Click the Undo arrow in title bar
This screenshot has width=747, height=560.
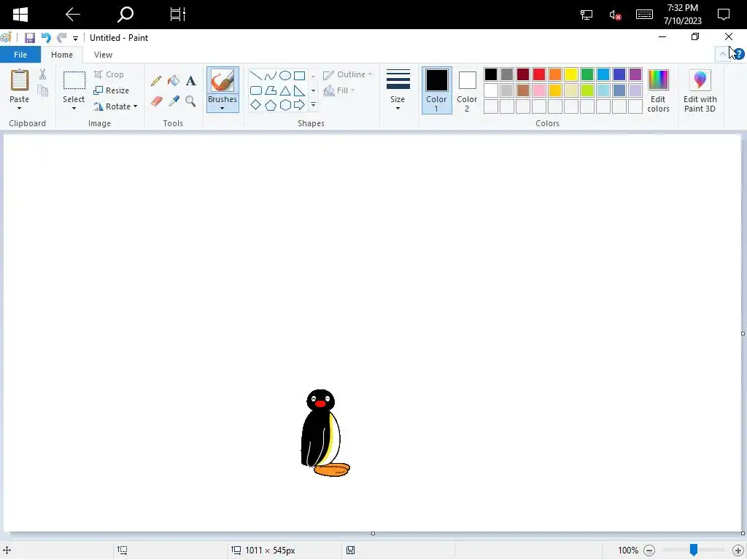(46, 38)
